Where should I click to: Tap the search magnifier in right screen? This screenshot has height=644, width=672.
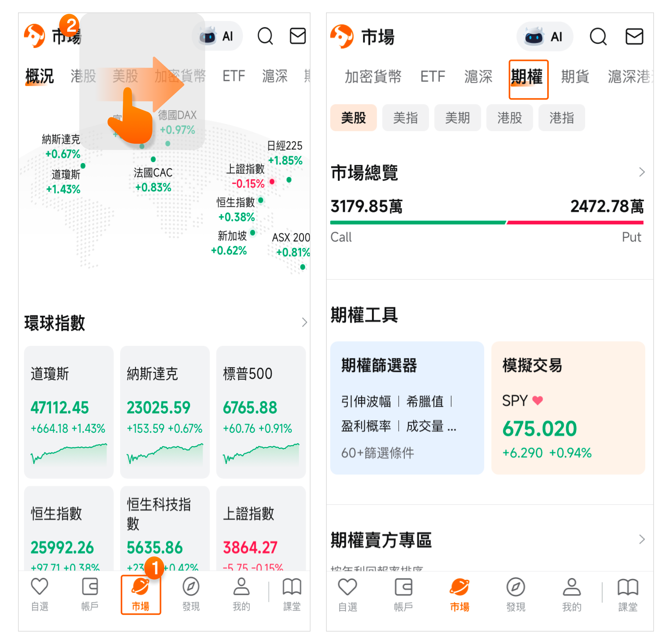tap(598, 36)
